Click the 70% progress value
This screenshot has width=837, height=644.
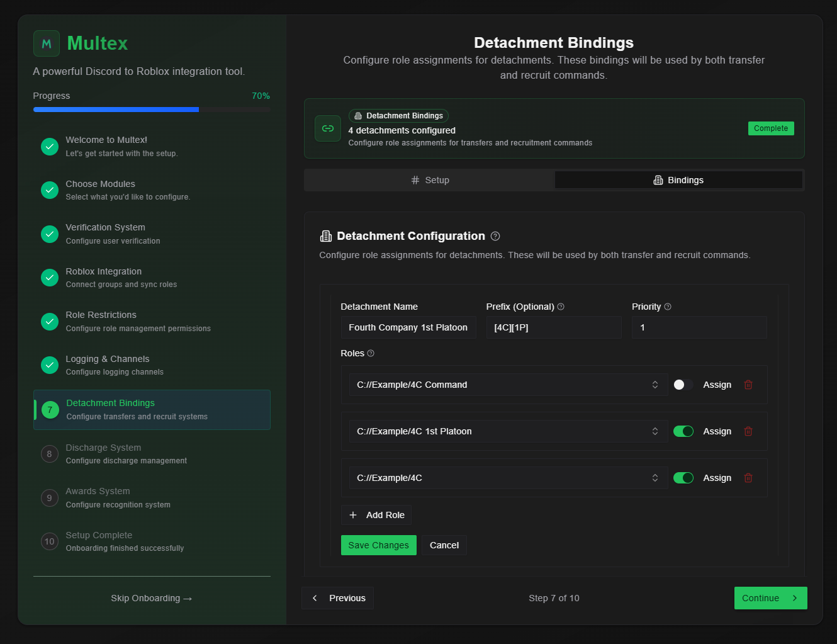coord(261,96)
